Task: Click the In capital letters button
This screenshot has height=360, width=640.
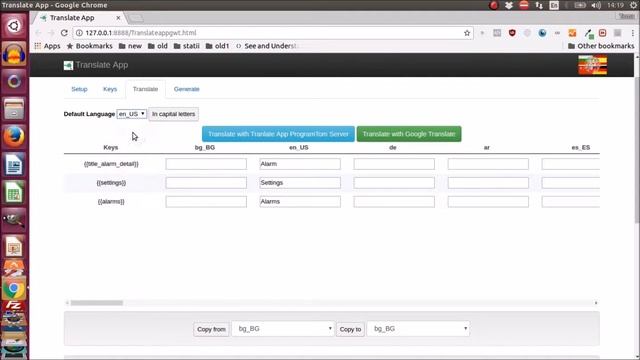Action: tap(173, 114)
